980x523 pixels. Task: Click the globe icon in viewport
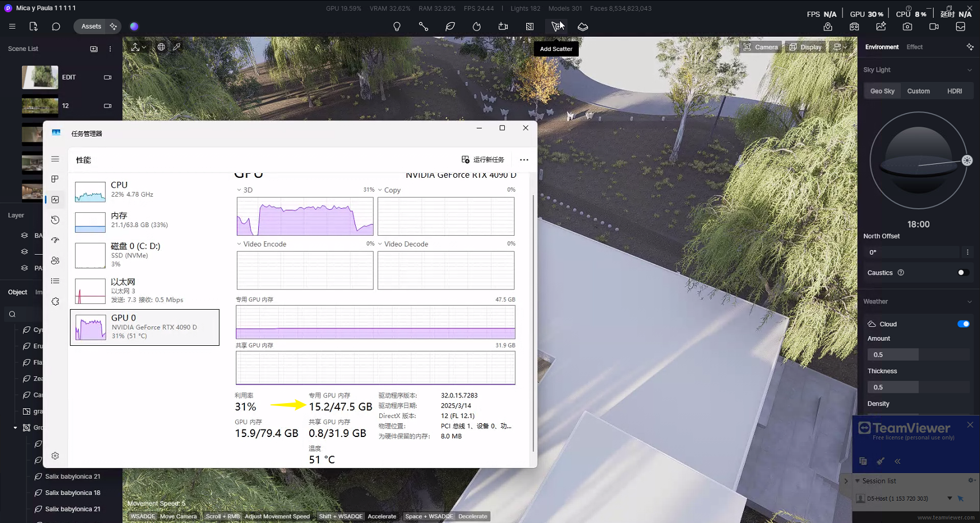(161, 47)
